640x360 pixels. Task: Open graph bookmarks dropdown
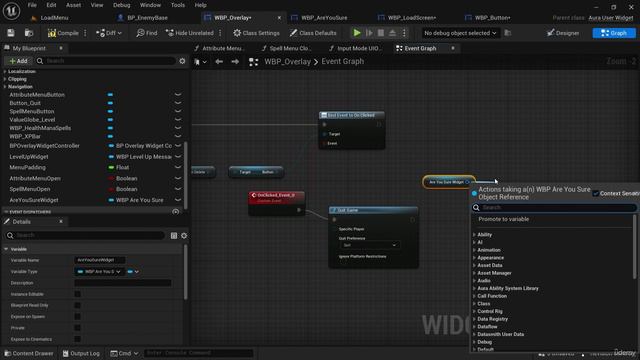200,62
